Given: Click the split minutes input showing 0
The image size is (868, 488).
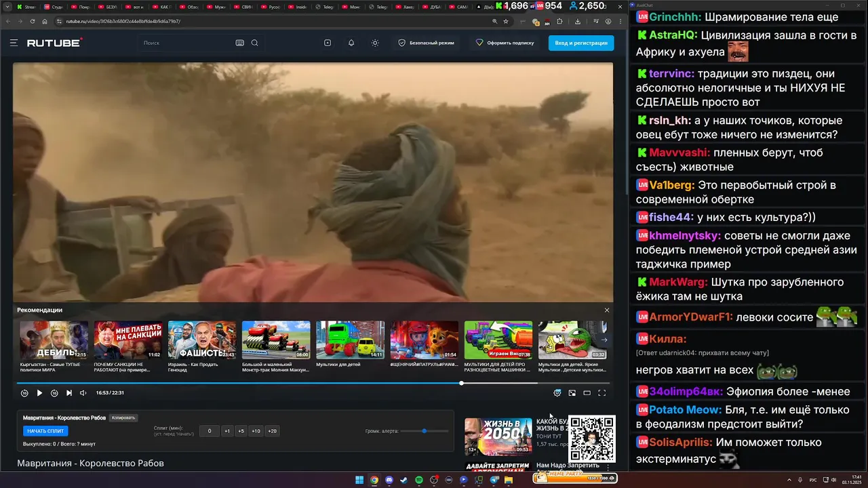Looking at the screenshot, I should click(x=210, y=431).
